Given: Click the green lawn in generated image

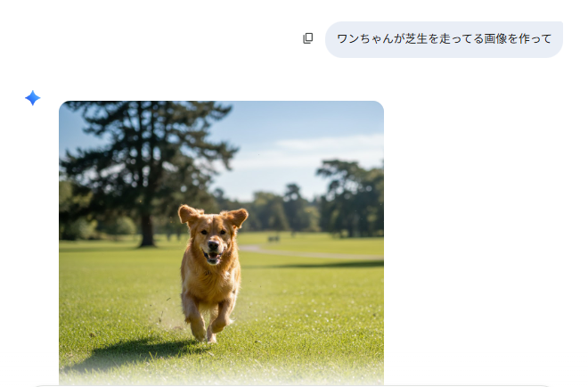Looking at the screenshot, I should tap(303, 312).
